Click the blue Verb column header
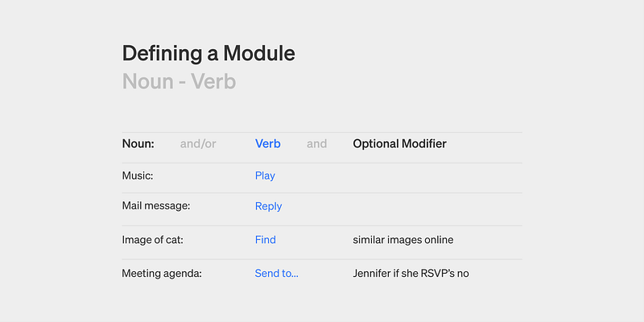 point(267,144)
